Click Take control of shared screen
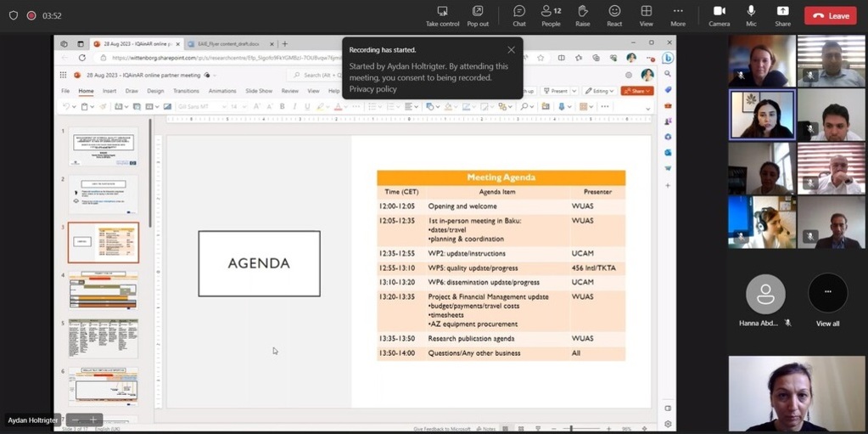Viewport: 868px width, 434px height. click(x=442, y=15)
